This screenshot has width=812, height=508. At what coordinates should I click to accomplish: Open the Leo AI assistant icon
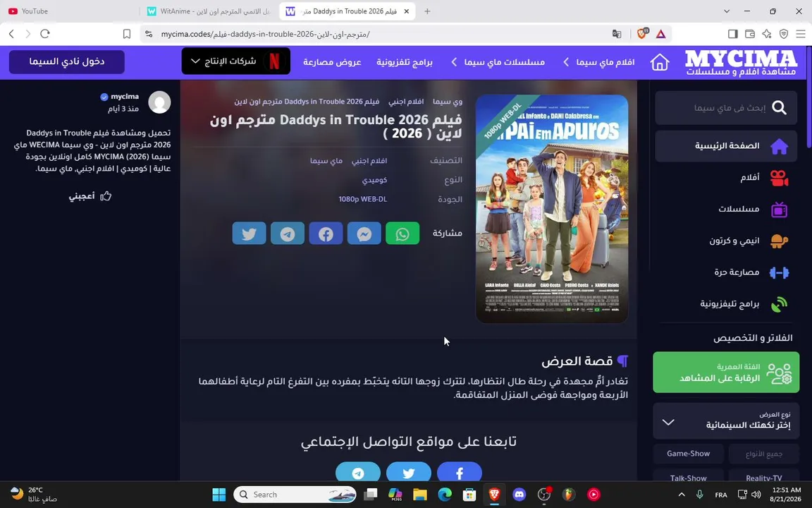tap(767, 34)
